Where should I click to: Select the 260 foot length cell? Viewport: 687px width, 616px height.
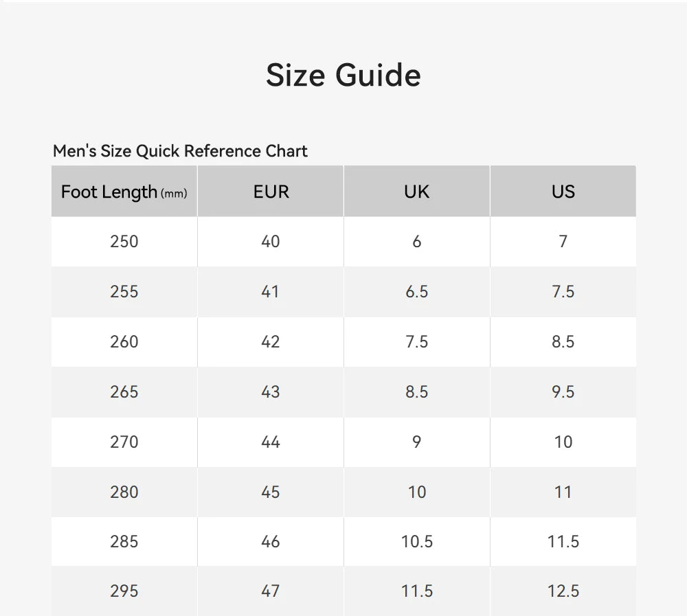(124, 342)
